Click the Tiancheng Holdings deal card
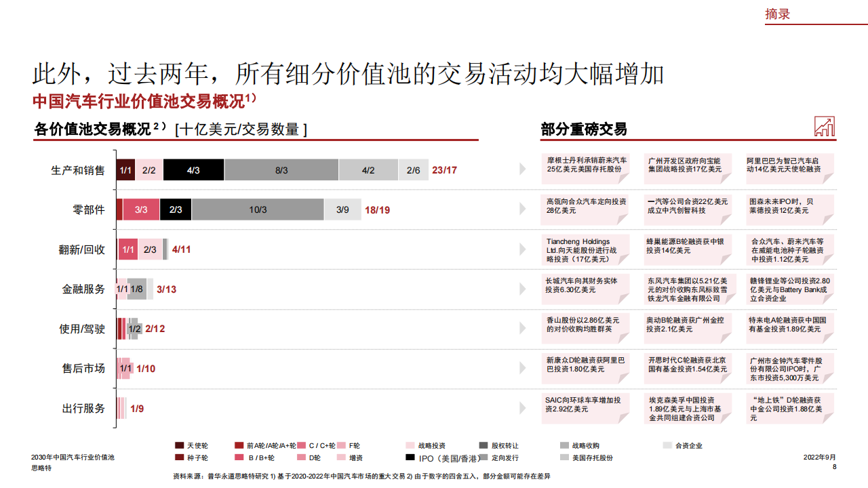This screenshot has width=868, height=488. coord(587,249)
